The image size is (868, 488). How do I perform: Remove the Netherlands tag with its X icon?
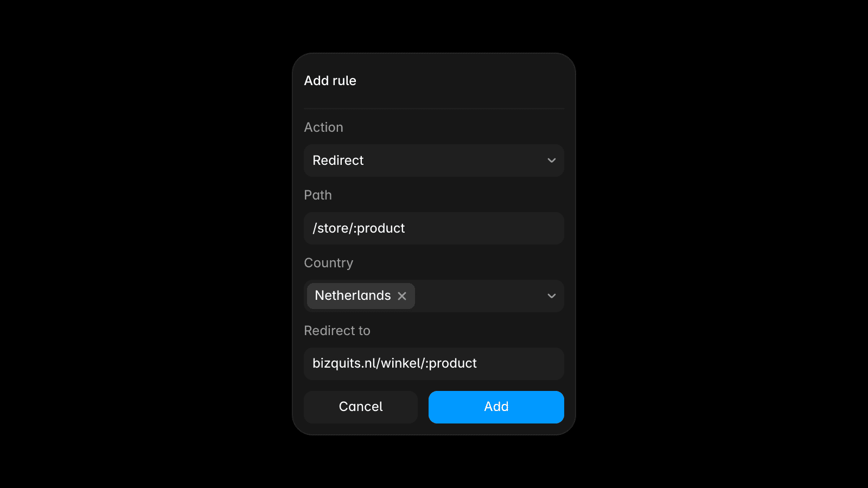tap(402, 296)
